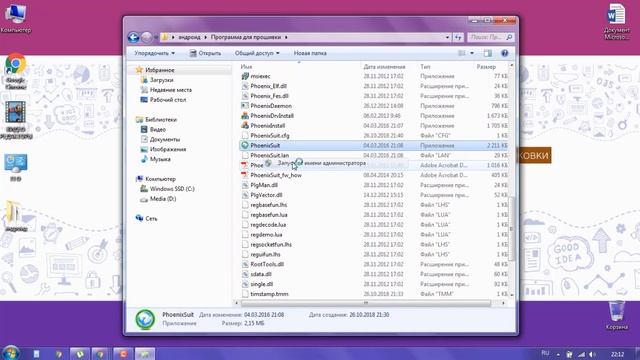Click the RootTools.dll file icon
The height and width of the screenshot is (360, 640).
click(245, 264)
